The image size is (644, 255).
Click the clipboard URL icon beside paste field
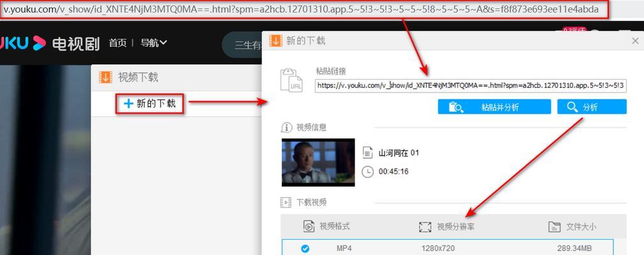click(291, 80)
